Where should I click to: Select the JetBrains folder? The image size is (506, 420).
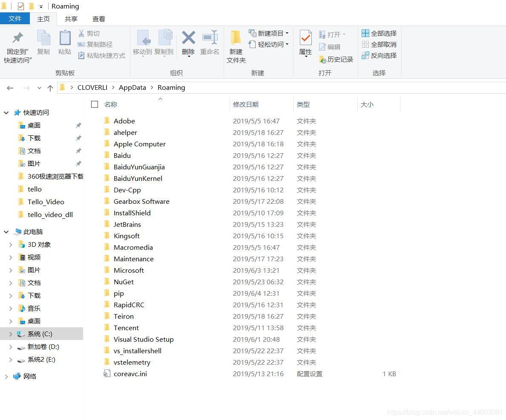coord(127,224)
